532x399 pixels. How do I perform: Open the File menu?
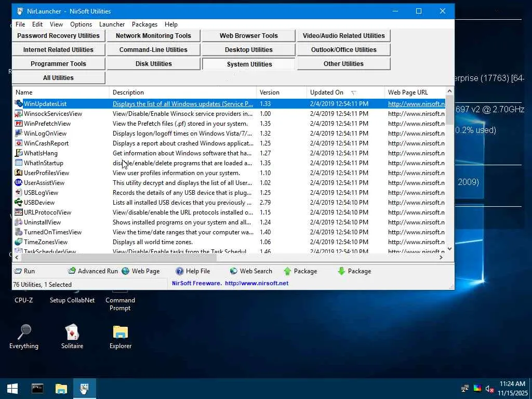pos(20,24)
